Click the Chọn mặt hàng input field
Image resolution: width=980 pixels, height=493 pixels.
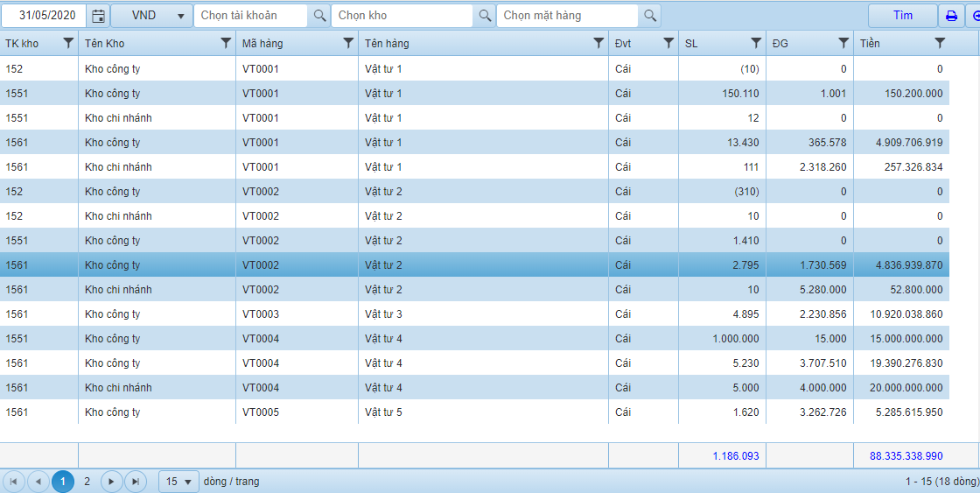[567, 16]
